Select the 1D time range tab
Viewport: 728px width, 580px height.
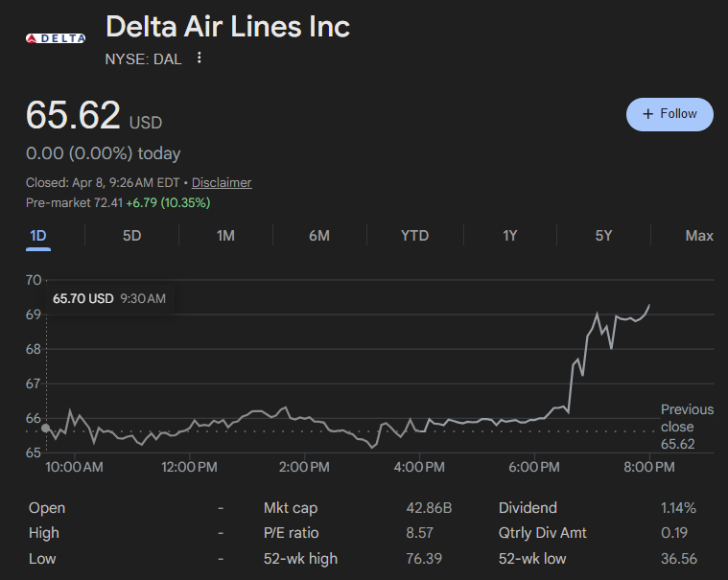pos(38,236)
